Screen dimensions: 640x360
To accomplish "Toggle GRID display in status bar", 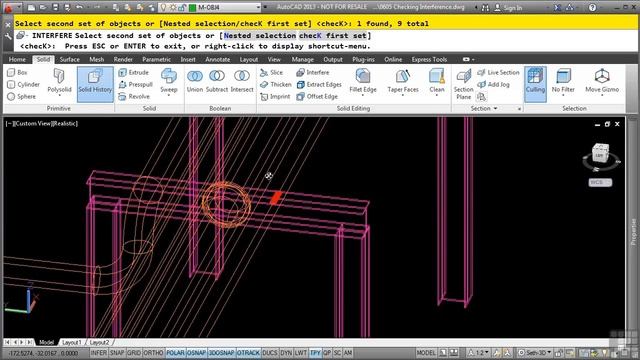I will click(134, 353).
